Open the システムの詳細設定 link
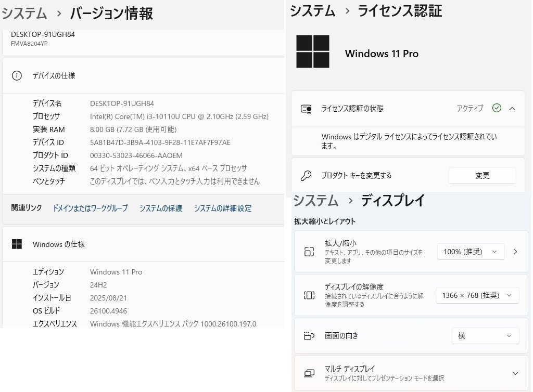This screenshot has height=392, width=533. click(x=222, y=208)
